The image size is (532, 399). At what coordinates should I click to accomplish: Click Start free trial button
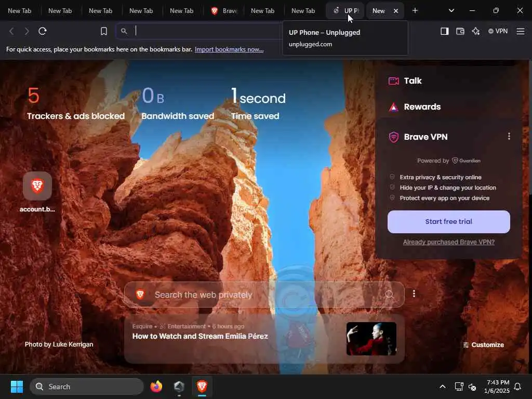[x=448, y=221]
